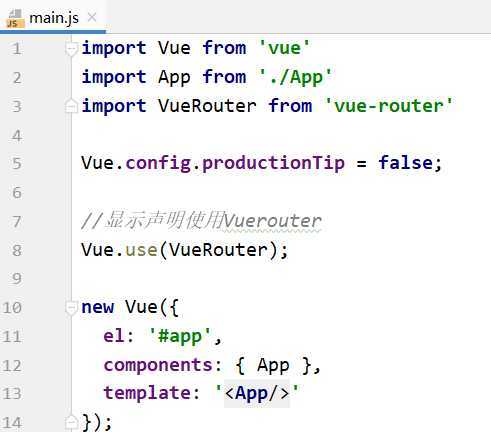This screenshot has width=491, height=432.
Task: Click line number 5 in the gutter
Action: click(x=17, y=164)
